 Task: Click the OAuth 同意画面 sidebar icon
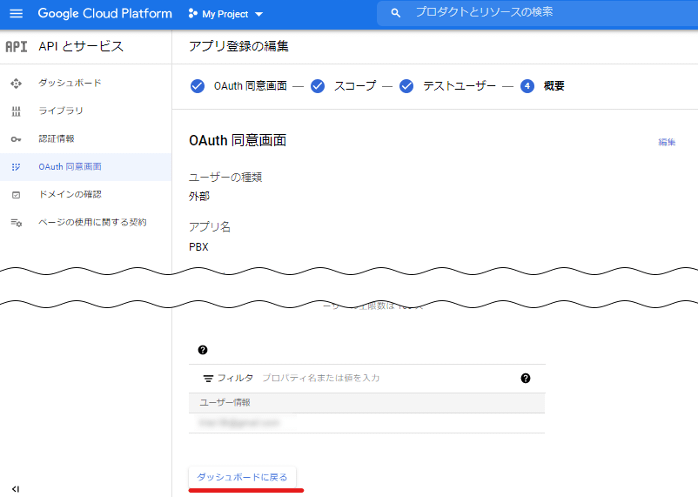(16, 167)
